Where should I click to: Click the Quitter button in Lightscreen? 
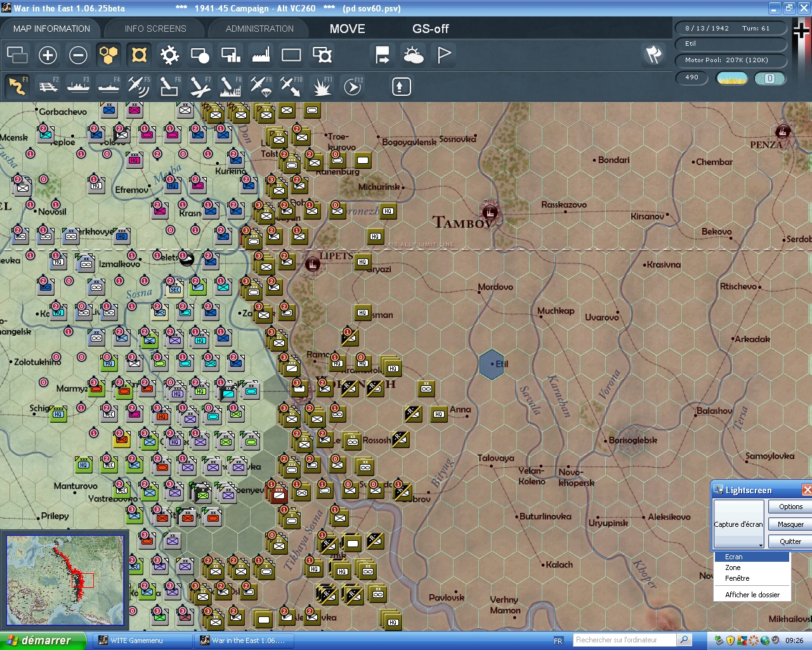[x=789, y=541]
